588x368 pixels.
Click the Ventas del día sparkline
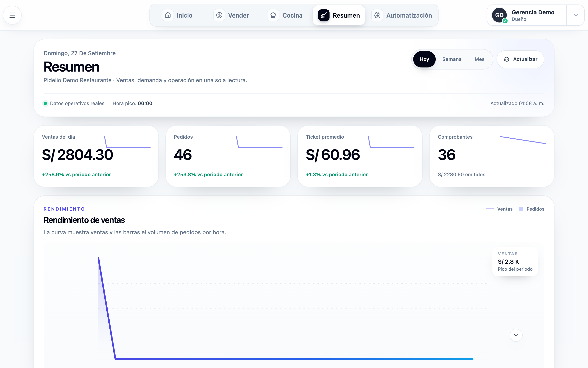128,142
